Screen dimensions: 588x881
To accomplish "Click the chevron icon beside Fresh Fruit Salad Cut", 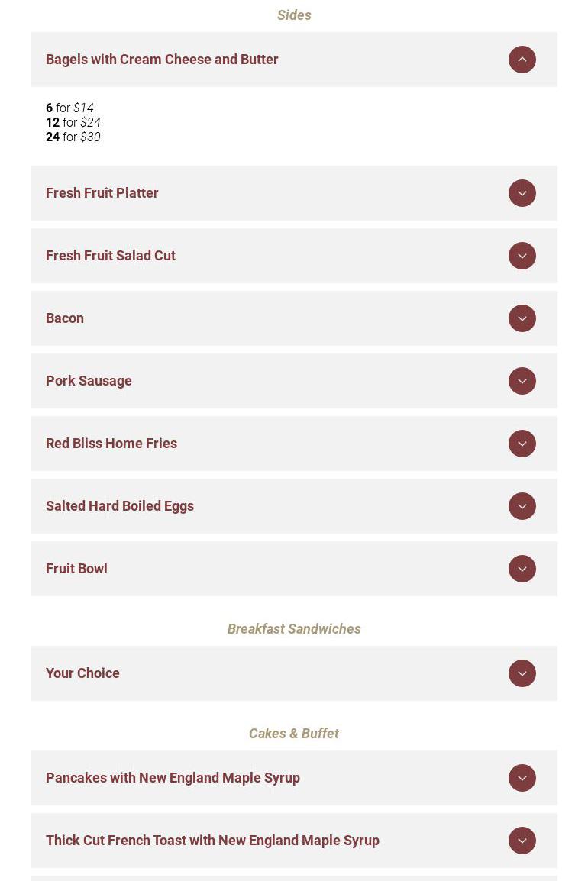I will pos(522,256).
